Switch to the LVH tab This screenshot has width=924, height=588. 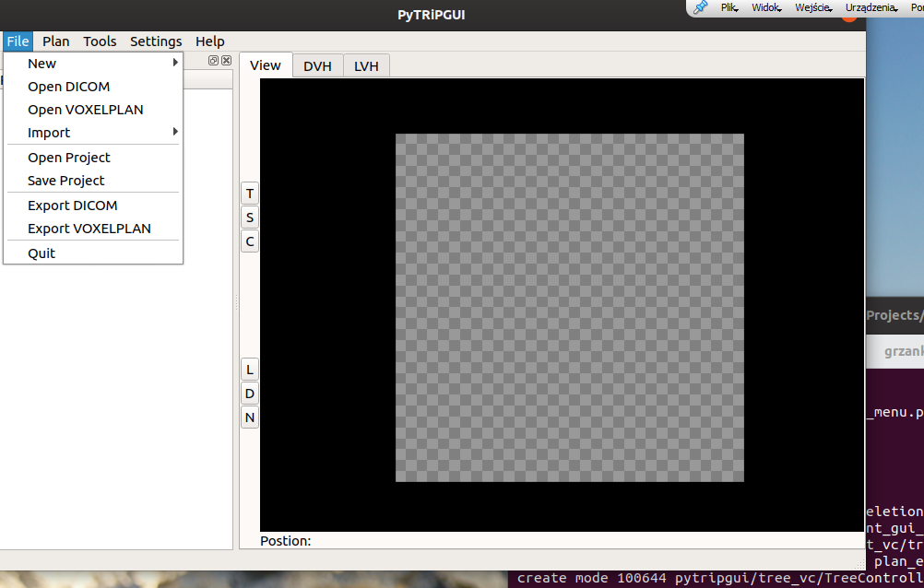[x=366, y=65]
